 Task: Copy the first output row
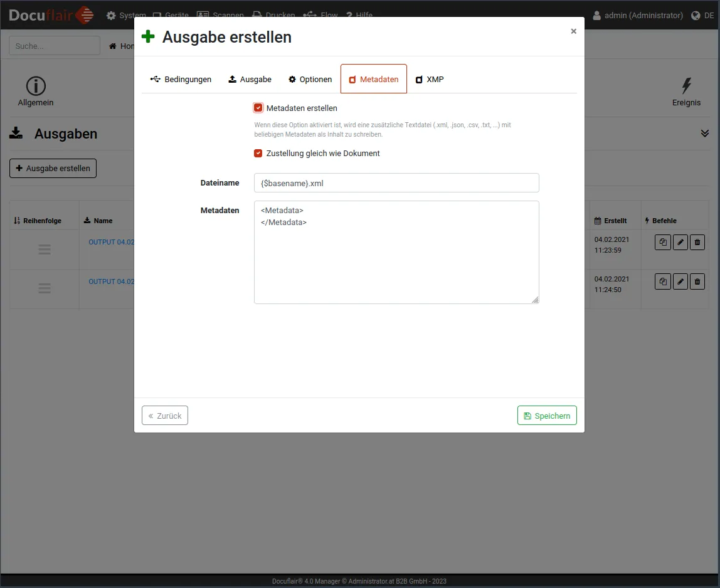(662, 243)
